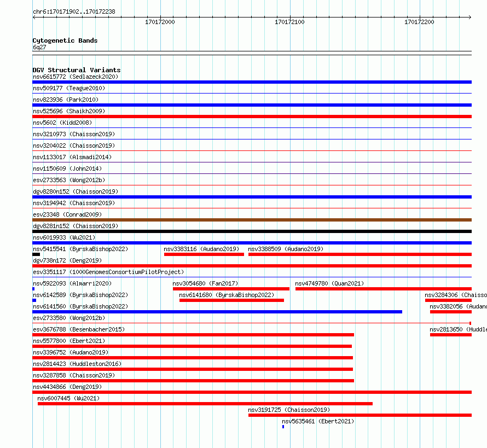Screen dimensions: 487x448
Task: Select nsv3388509 (Audano2019) label
Action: tap(286, 249)
